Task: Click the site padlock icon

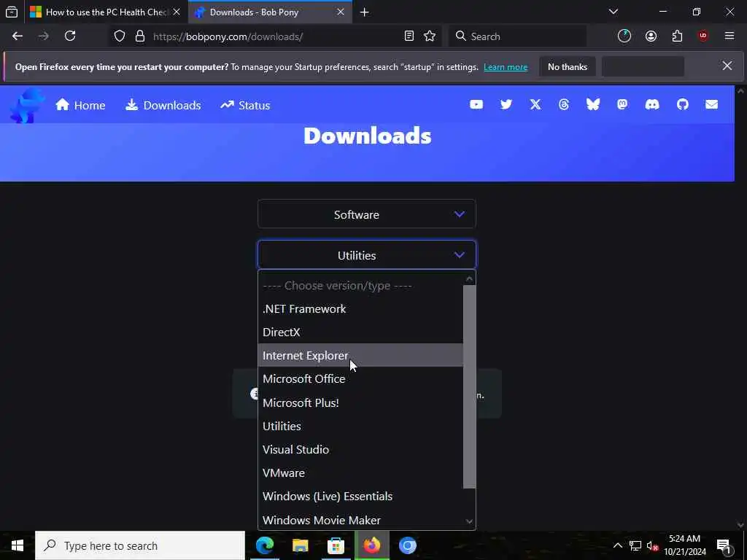Action: [x=139, y=36]
